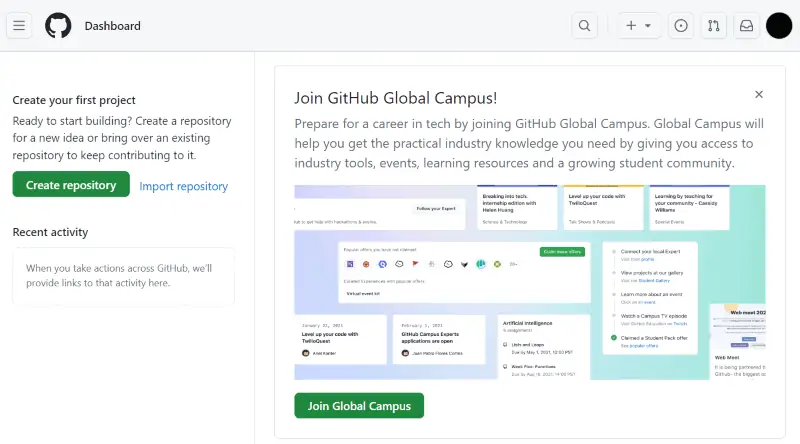Image resolution: width=800 pixels, height=444 pixels.
Task: Open the Issues icon in header
Action: pos(681,26)
